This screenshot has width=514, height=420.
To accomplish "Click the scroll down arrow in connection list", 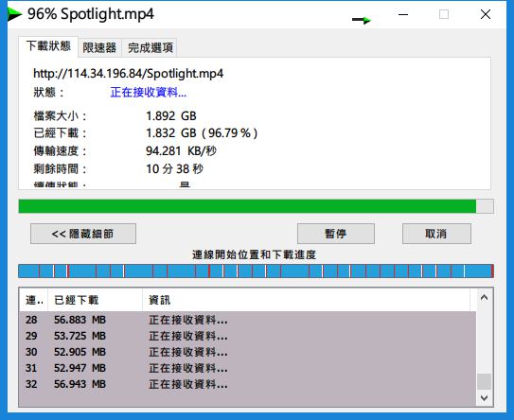I will 484,397.
